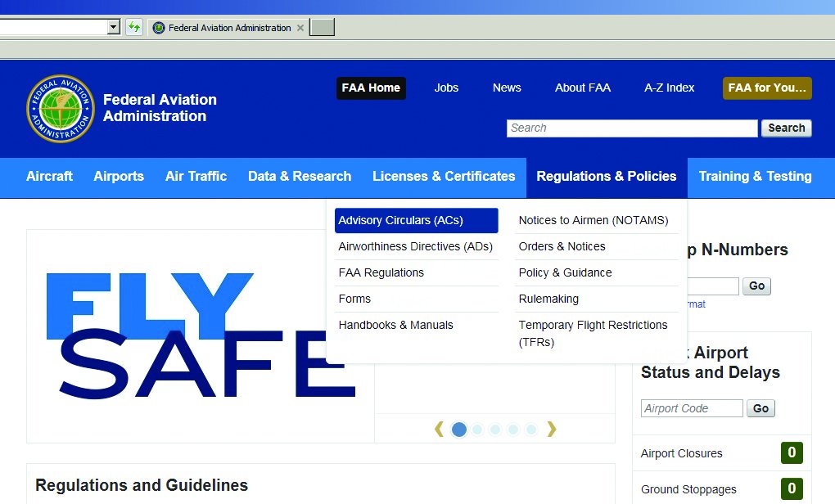Click the Airport Closures count badge

(792, 453)
